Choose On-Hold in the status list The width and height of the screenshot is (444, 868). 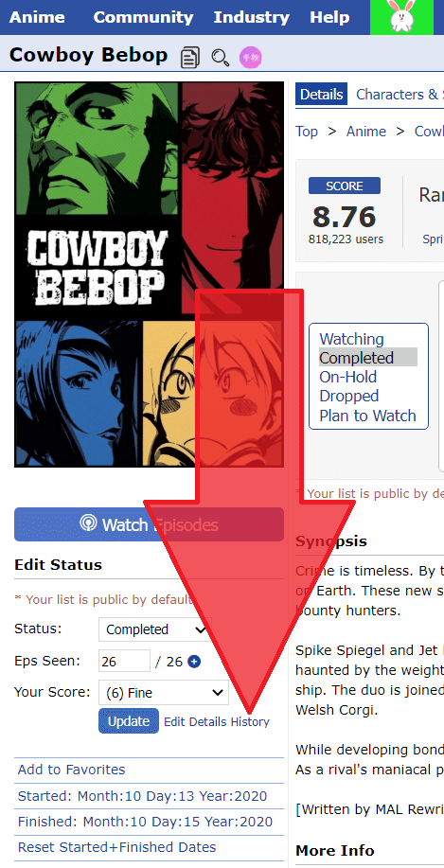[x=347, y=377]
